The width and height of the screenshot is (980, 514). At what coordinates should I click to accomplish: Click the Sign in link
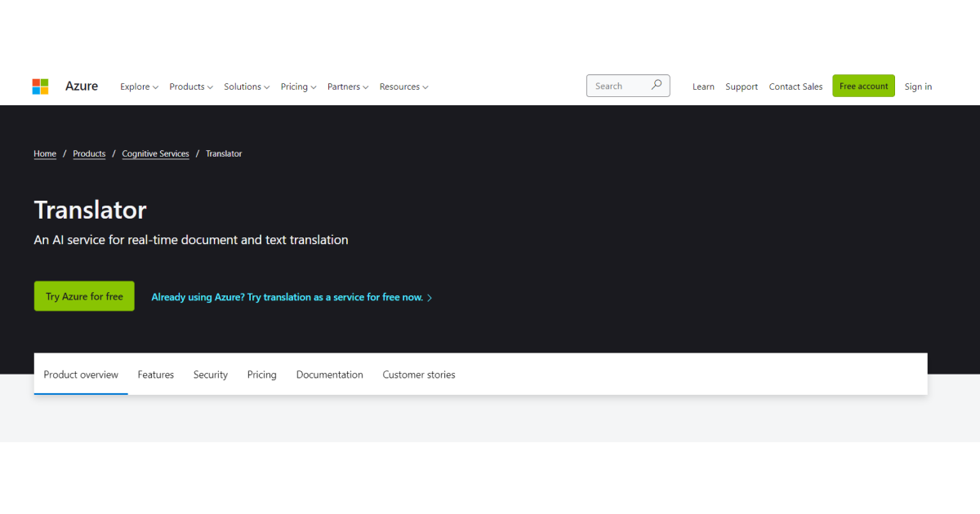(x=918, y=86)
